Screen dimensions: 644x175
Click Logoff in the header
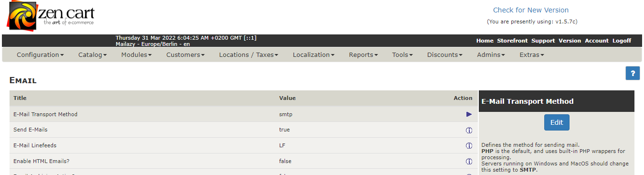pos(622,41)
